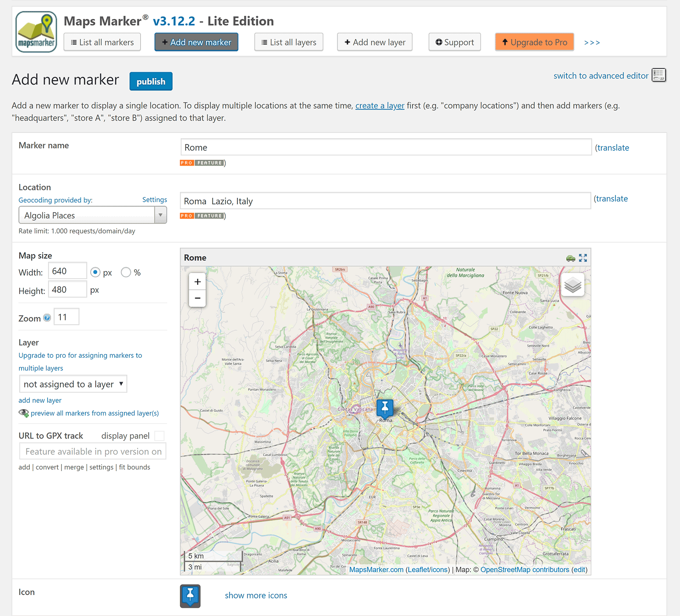Click the Zoom help question icon
Image resolution: width=680 pixels, height=616 pixels.
tap(47, 318)
